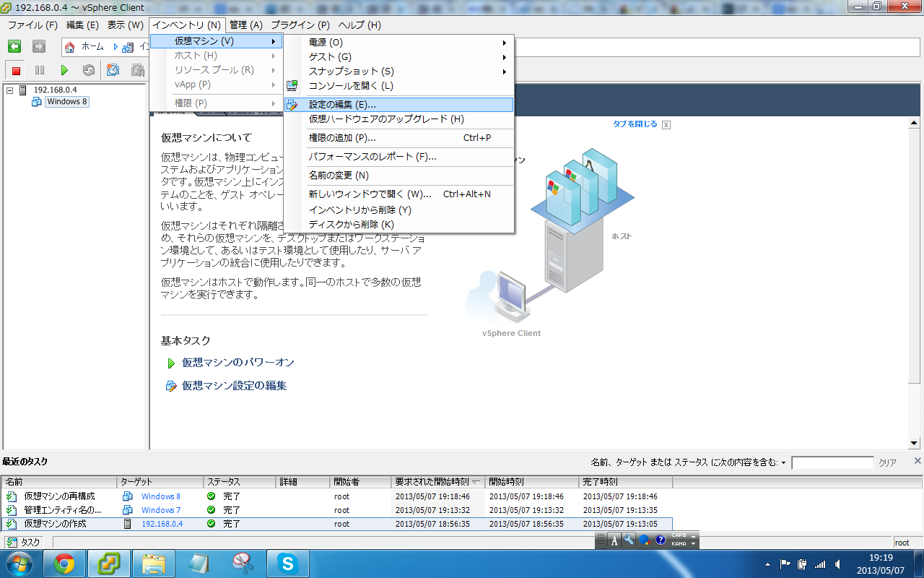
Task: Close the 最近のタスク panel
Action: (918, 461)
